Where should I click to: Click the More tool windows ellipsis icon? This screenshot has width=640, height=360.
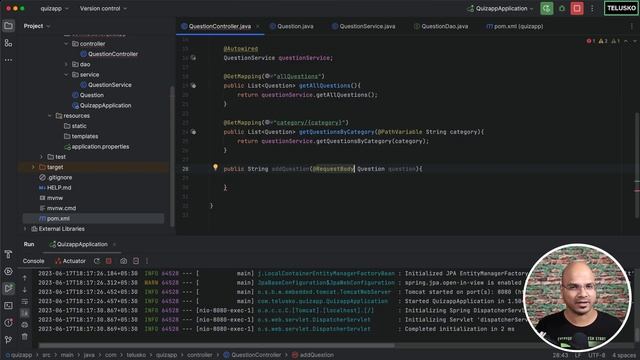click(x=8, y=60)
